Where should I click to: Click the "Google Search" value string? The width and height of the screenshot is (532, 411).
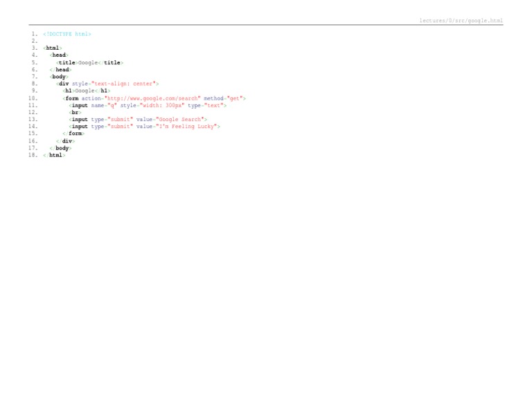(181, 120)
